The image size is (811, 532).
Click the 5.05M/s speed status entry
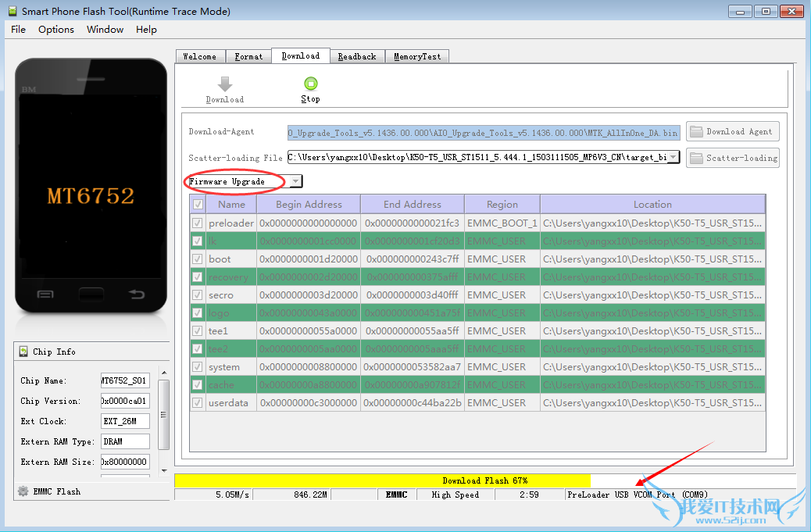coord(213,495)
